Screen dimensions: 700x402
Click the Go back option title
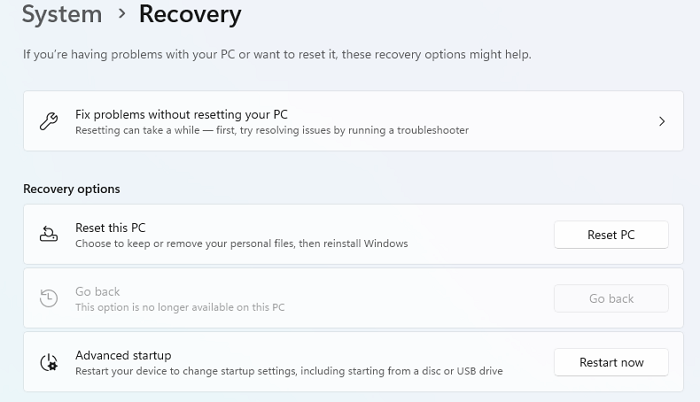click(97, 292)
